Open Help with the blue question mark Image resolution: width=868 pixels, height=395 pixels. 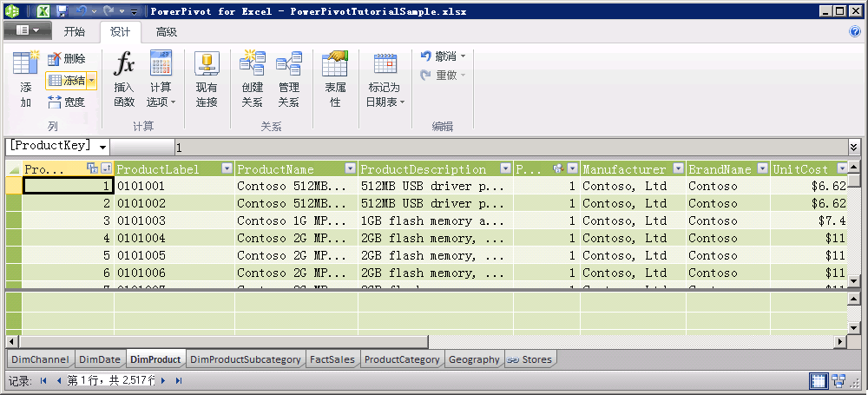855,31
